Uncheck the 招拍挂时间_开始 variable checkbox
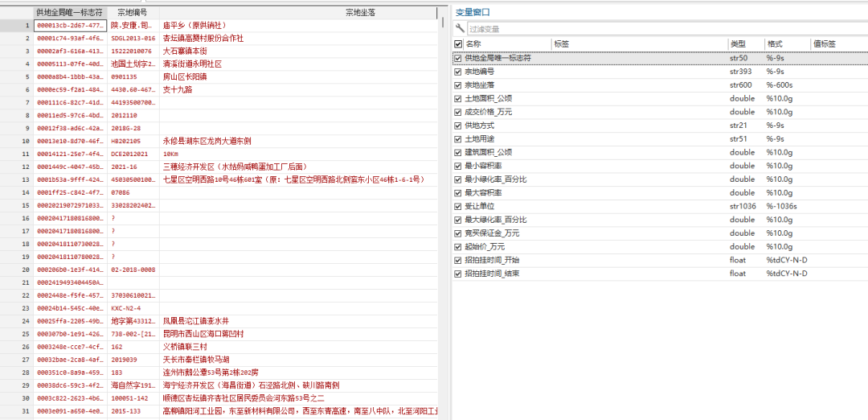This screenshot has height=420, width=868. tap(458, 261)
